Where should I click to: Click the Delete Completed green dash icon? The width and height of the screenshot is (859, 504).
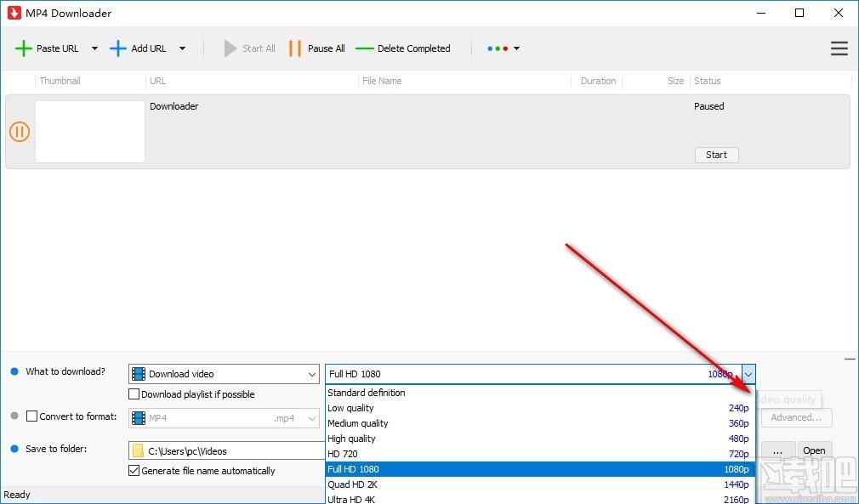(364, 48)
